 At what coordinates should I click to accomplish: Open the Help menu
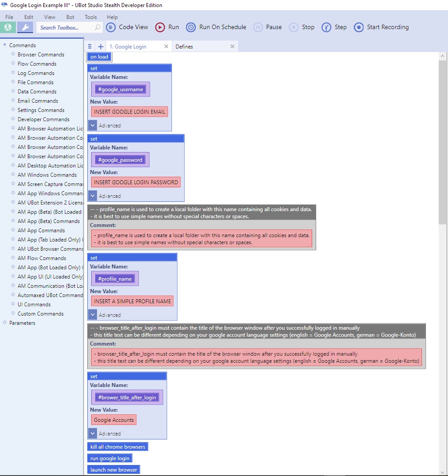[112, 17]
